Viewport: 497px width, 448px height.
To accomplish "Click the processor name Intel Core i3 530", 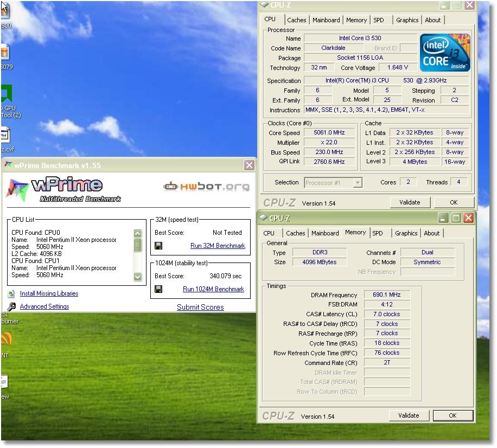I will [x=360, y=38].
